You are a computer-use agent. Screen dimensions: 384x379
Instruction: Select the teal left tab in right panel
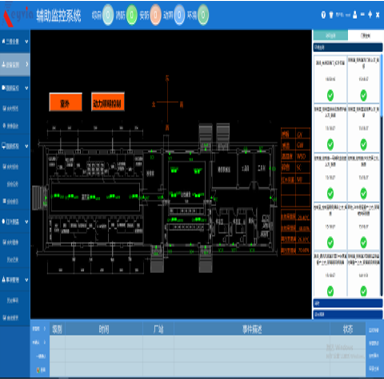pyautogui.click(x=330, y=35)
